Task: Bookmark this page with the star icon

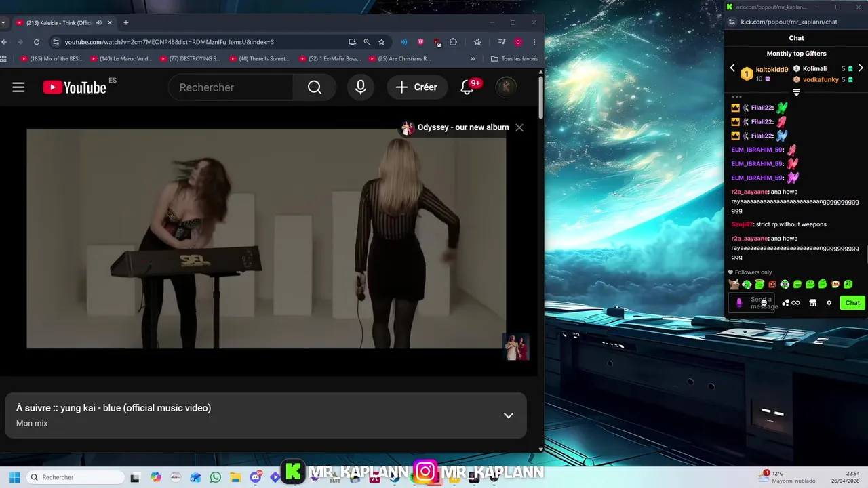Action: (382, 42)
